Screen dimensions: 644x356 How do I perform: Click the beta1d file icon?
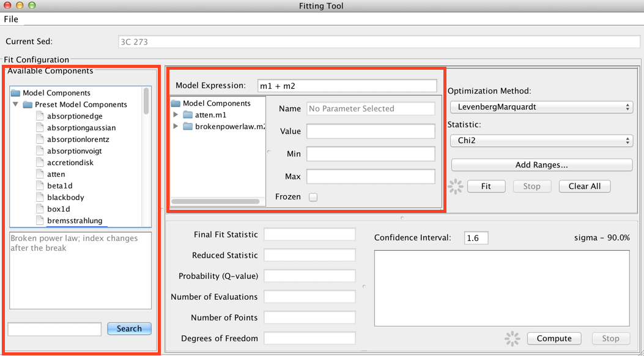[40, 185]
